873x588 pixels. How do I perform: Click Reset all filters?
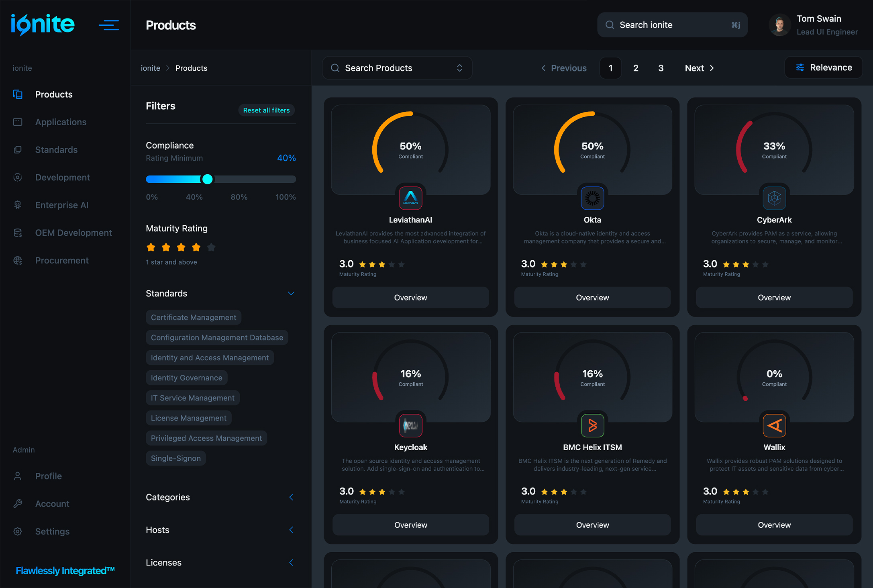pos(267,110)
